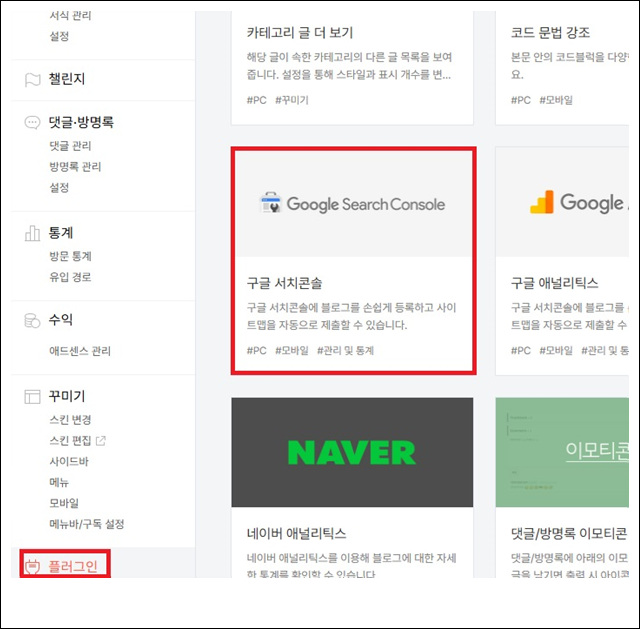The image size is (640, 629).
Task: Click the 댓글·방명록 speech bubble icon
Action: (33, 122)
